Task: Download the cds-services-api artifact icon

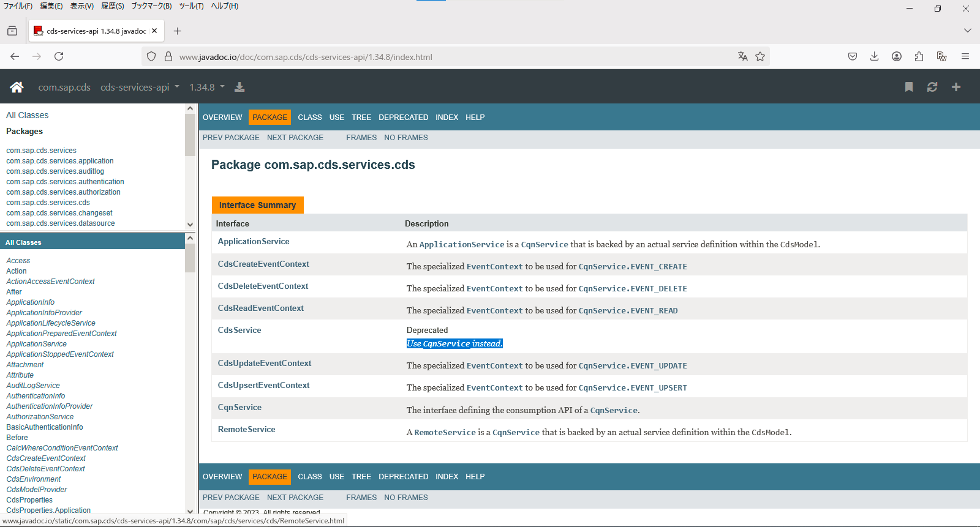Action: pyautogui.click(x=239, y=87)
